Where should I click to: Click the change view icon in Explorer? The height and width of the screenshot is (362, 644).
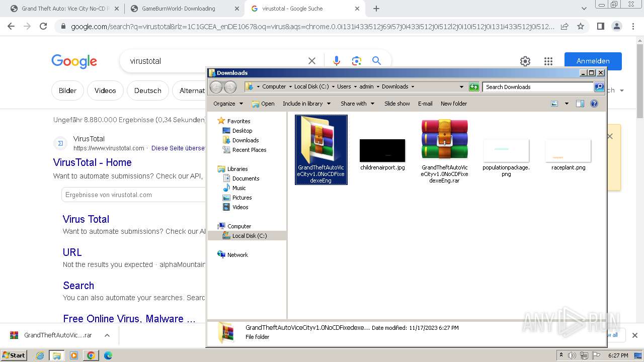[554, 104]
